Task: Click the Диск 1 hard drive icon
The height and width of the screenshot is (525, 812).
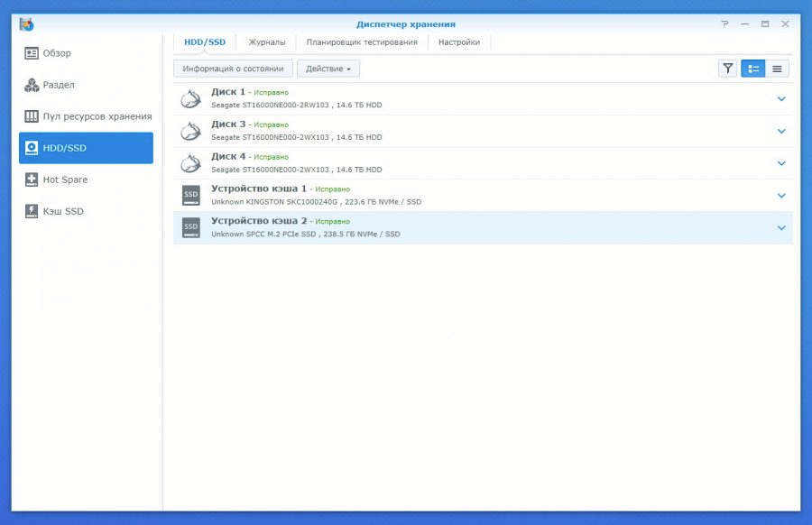Action: pyautogui.click(x=190, y=99)
